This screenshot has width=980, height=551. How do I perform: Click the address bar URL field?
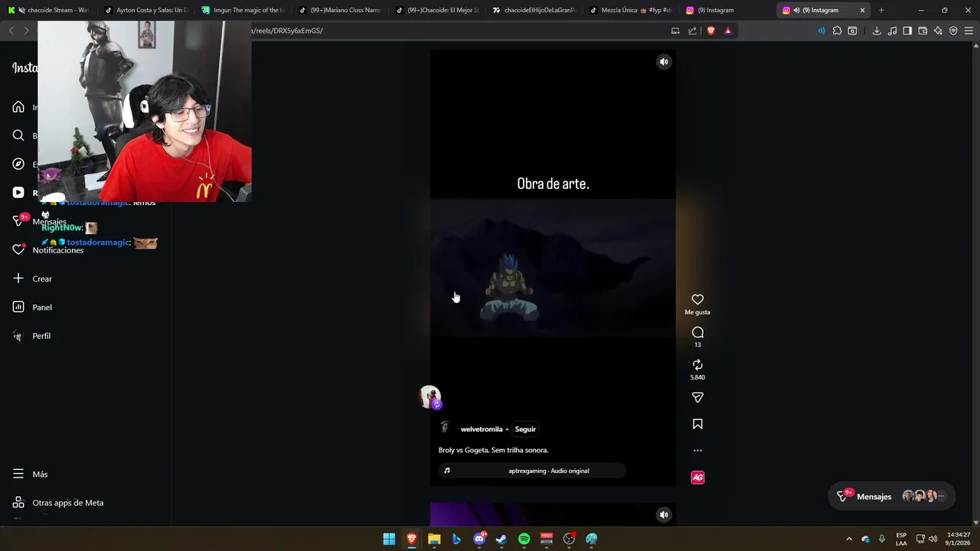(x=459, y=31)
